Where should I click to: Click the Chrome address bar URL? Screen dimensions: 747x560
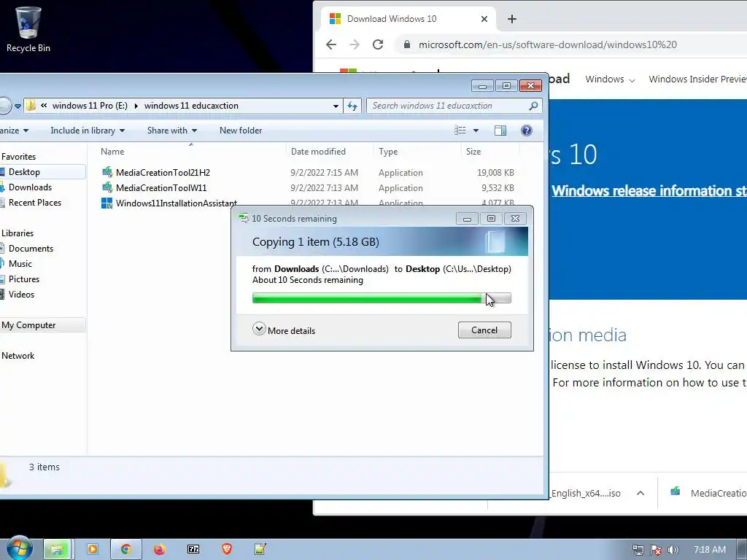point(547,44)
